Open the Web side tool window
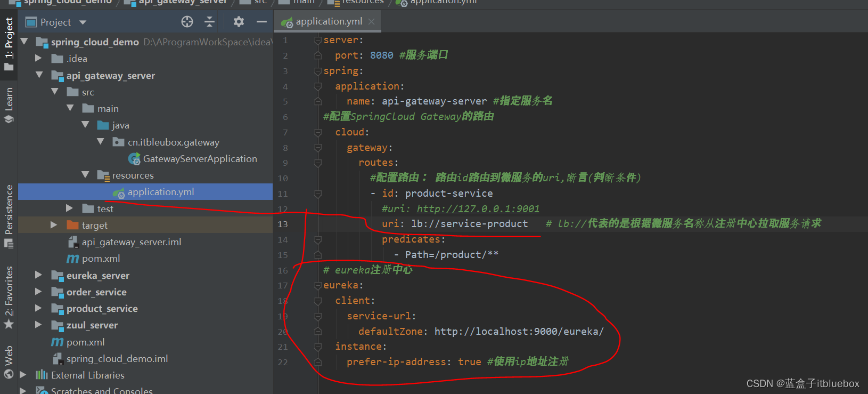This screenshot has width=868, height=394. tap(9, 362)
